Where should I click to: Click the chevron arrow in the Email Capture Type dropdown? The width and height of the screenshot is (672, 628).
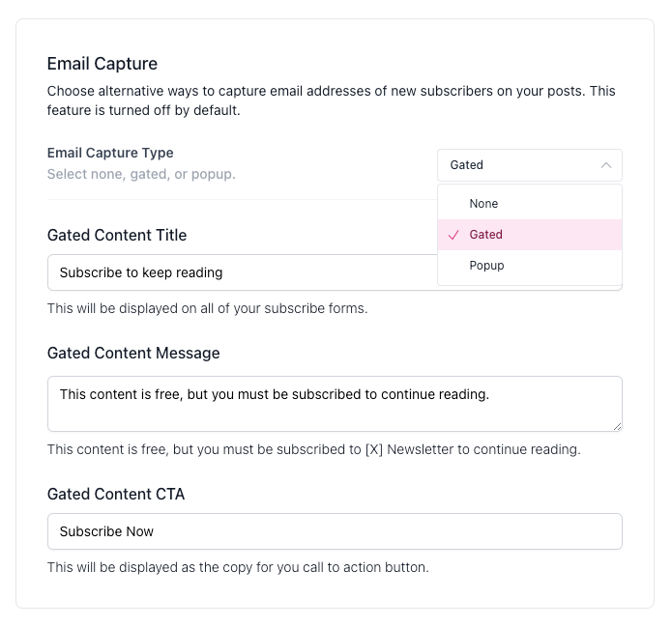[605, 165]
